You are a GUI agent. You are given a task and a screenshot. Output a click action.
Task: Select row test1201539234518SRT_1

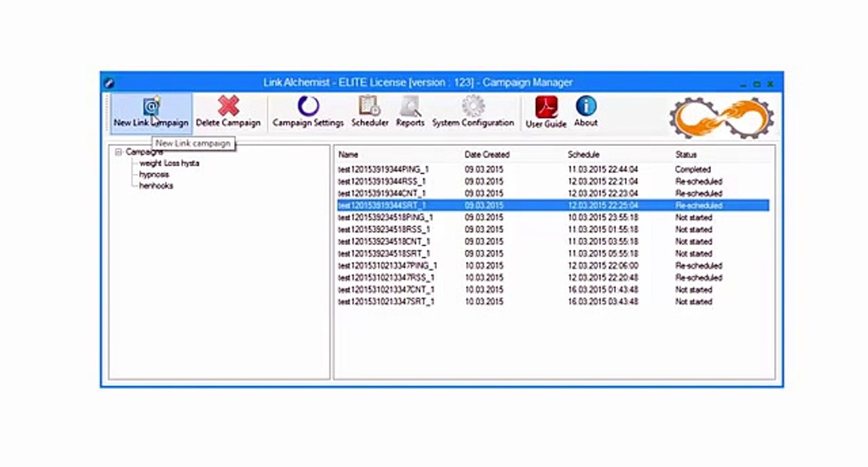[553, 254]
